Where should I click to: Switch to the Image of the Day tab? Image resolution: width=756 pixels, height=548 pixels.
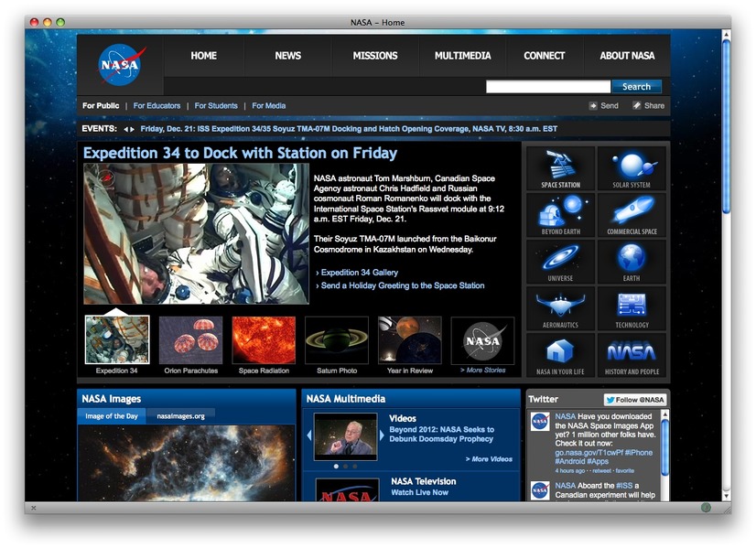tap(112, 416)
